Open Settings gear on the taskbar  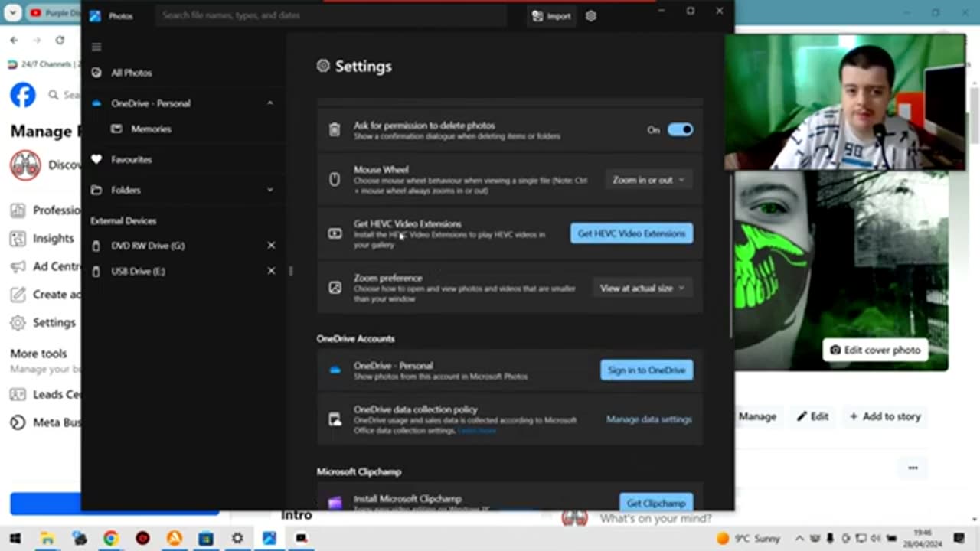[237, 539]
